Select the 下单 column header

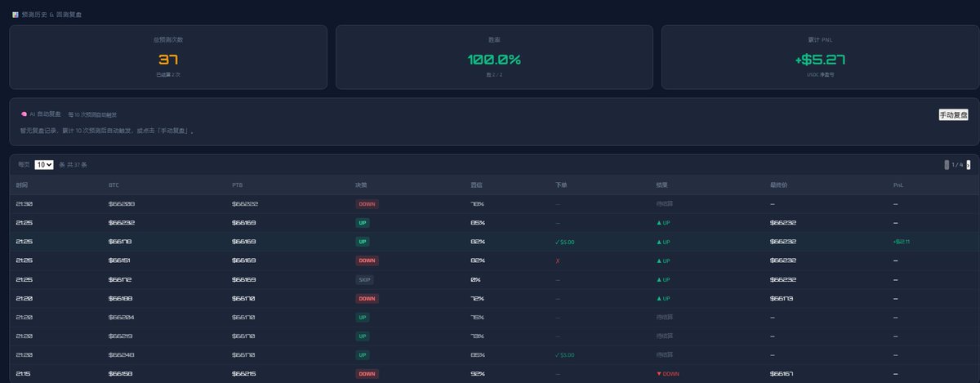click(561, 185)
